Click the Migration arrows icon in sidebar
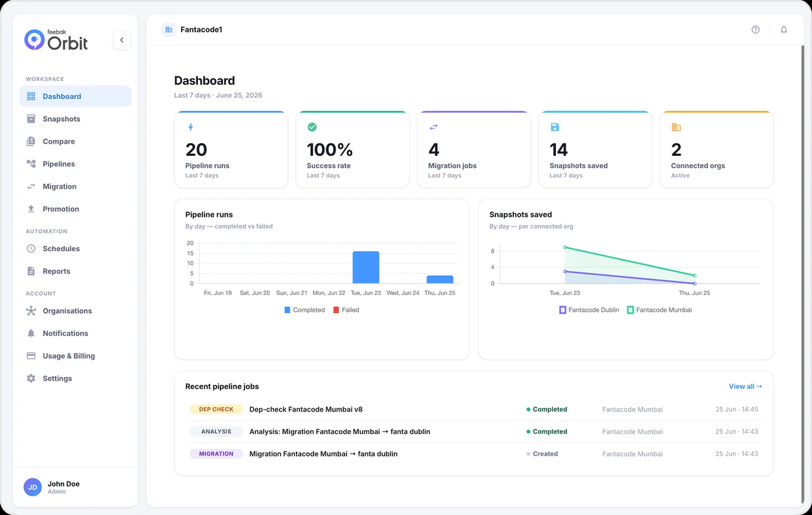 click(x=31, y=186)
